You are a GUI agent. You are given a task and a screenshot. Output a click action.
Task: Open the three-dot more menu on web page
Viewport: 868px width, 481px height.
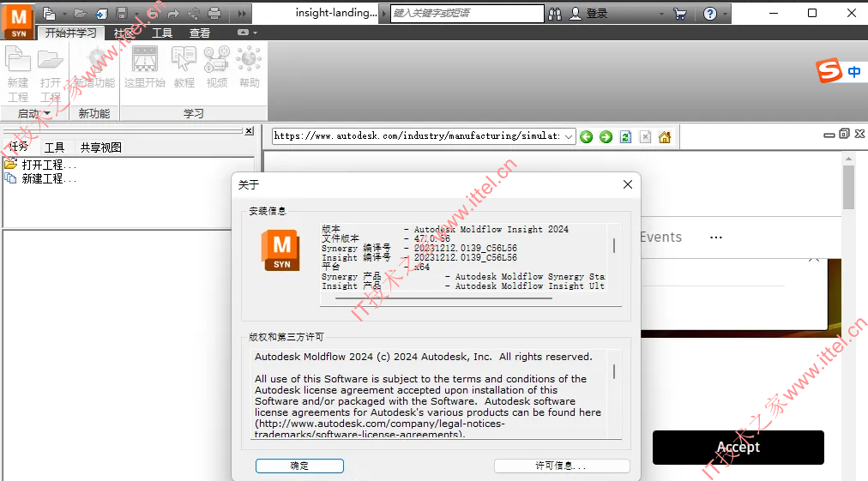[716, 237]
